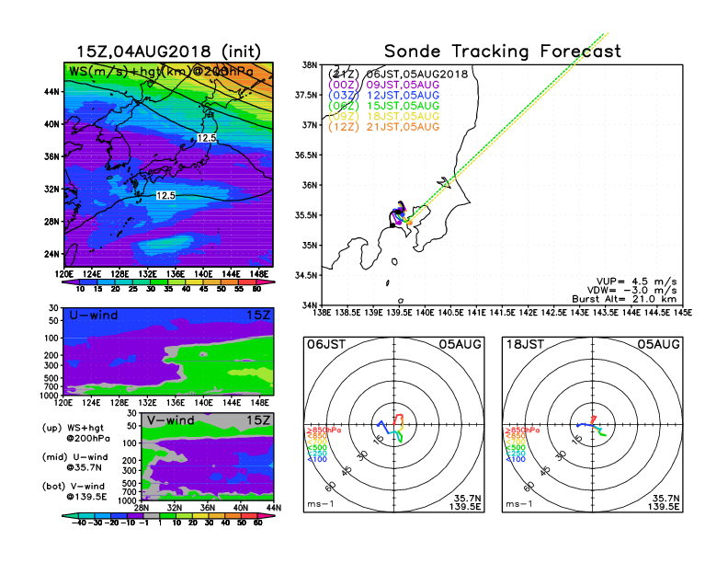Click the red "≥850hPa" key on the left hodograph
728x563 pixels.
324,431
